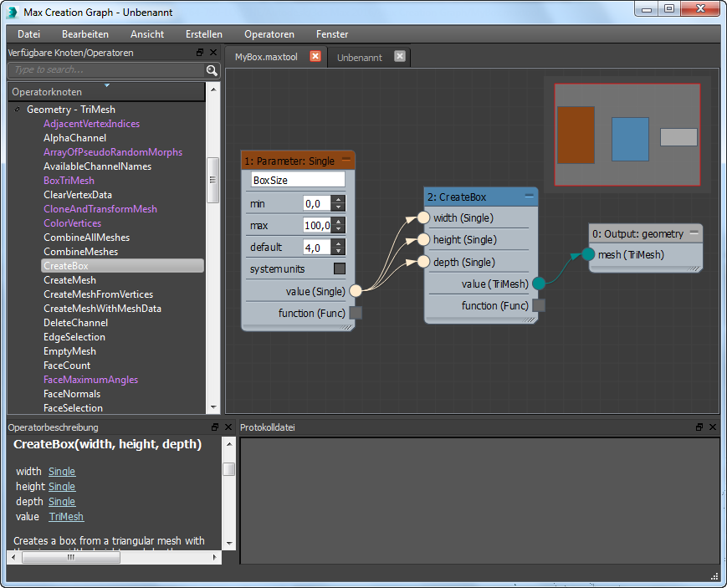Close the MyBox.maxtool tab

(315, 56)
